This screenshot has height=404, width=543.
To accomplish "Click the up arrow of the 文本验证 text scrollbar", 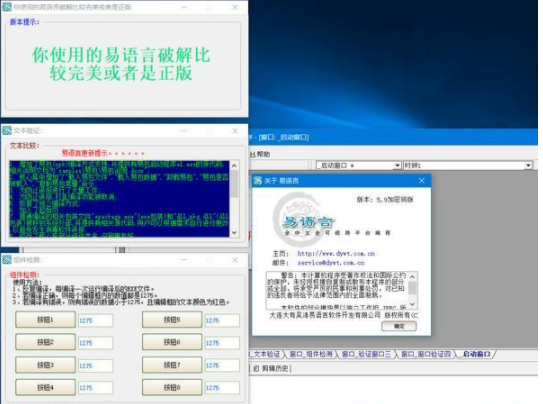I will [x=234, y=165].
